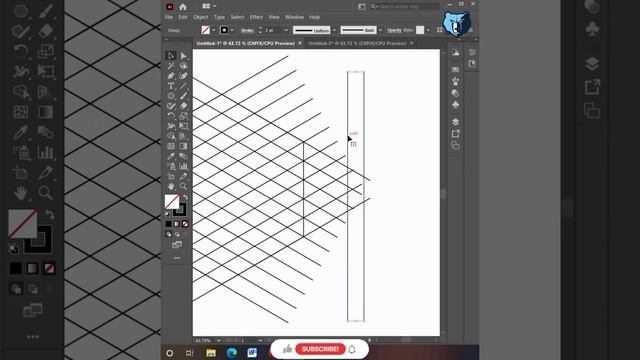This screenshot has width=640, height=360.
Task: Enable Draw Normal mode
Action: (x=169, y=234)
